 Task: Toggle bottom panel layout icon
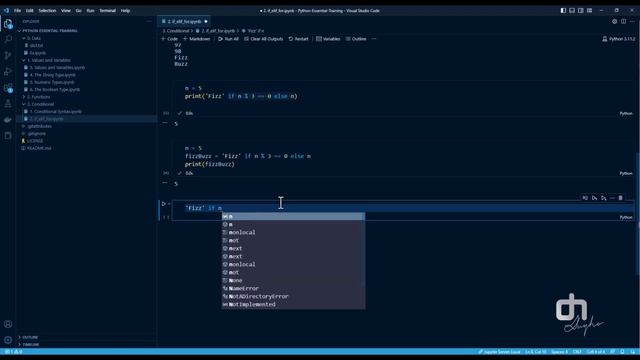[572, 11]
